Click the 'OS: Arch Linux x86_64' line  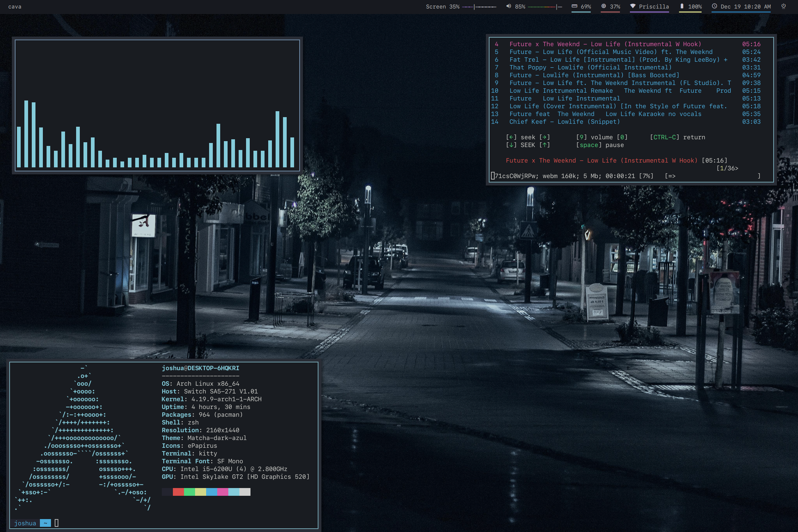pos(201,384)
